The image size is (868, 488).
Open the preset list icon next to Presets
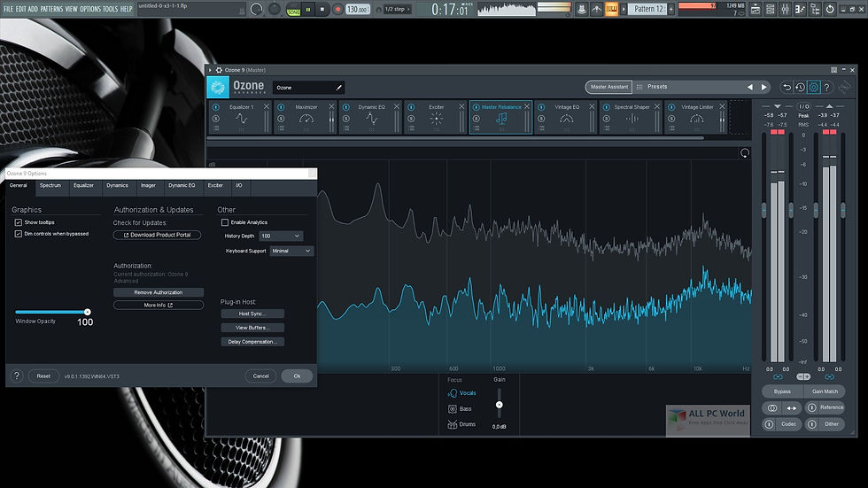pyautogui.click(x=639, y=87)
